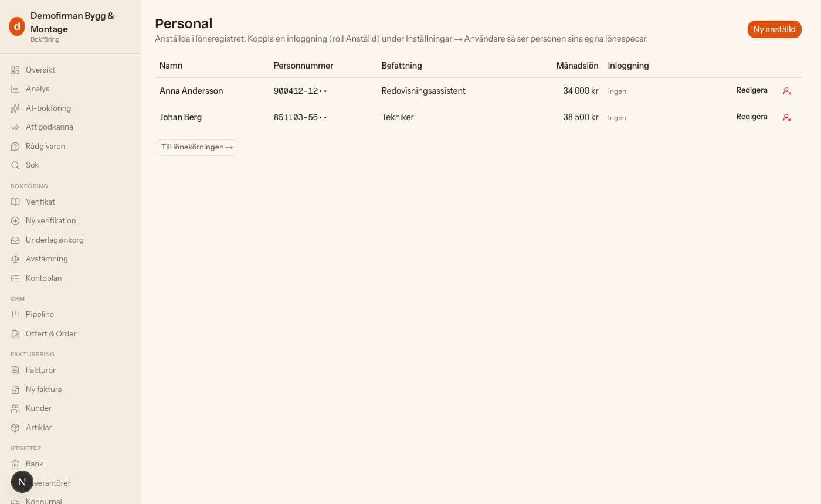This screenshot has width=821, height=504.
Task: Click the remove-user icon for Anna Andersson
Action: pos(787,91)
